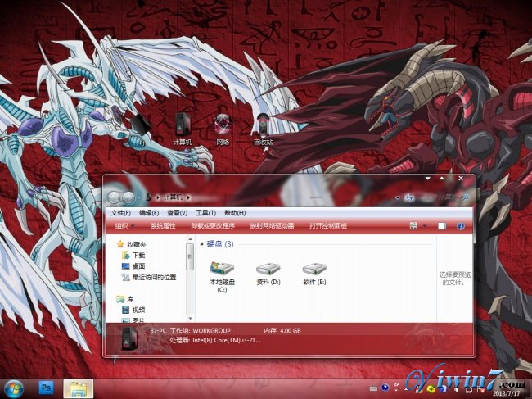Show hidden tray icons arrow
This screenshot has width=532, height=399.
(x=406, y=388)
